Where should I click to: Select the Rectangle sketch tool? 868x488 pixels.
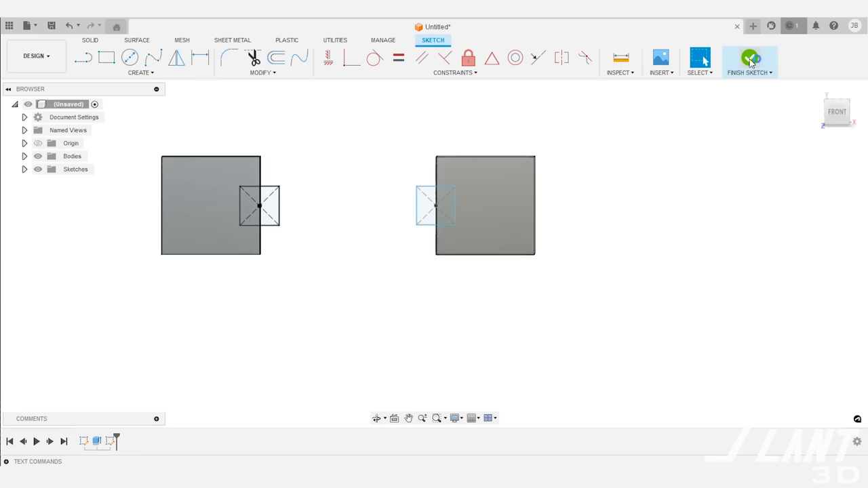click(106, 58)
